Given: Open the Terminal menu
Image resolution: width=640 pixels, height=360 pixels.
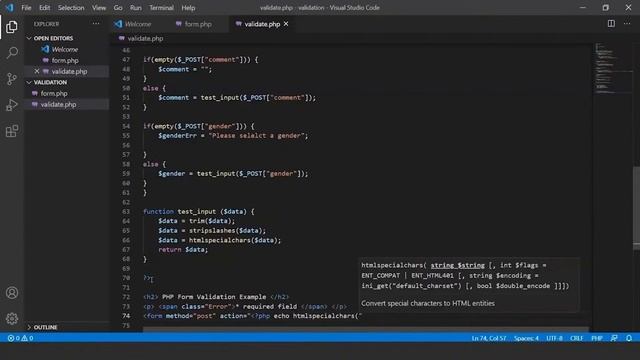Looking at the screenshot, I should tap(161, 8).
